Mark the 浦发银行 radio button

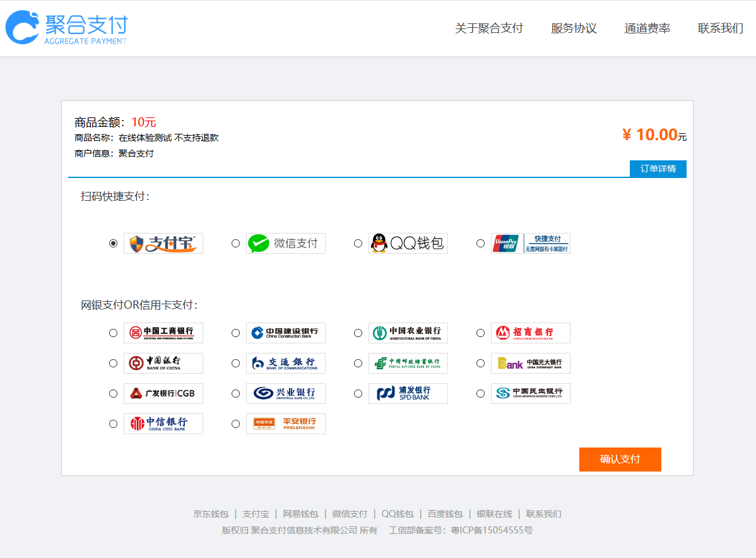tap(358, 393)
